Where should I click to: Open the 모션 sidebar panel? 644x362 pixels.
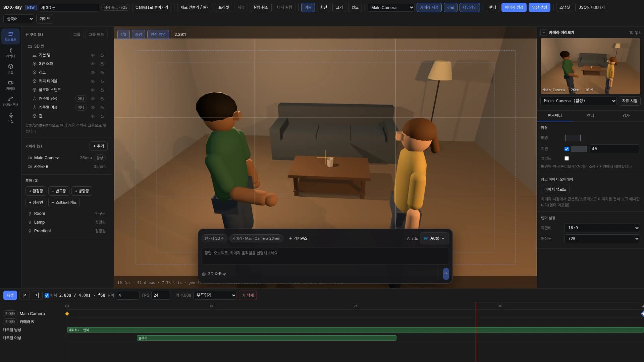click(10, 118)
